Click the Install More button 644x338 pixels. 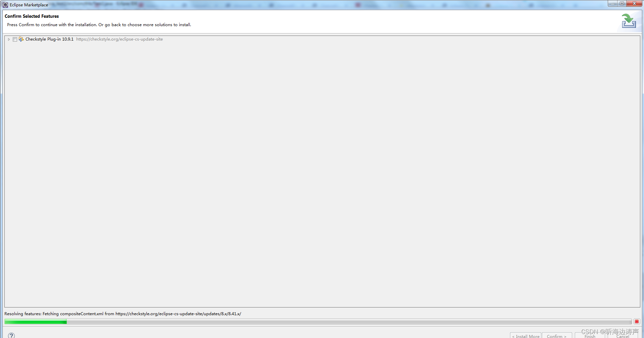click(x=525, y=336)
